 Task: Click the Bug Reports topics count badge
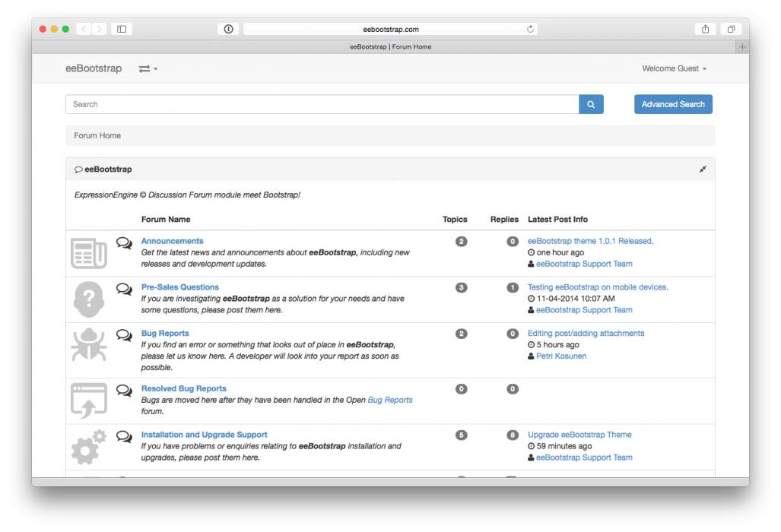coord(462,334)
